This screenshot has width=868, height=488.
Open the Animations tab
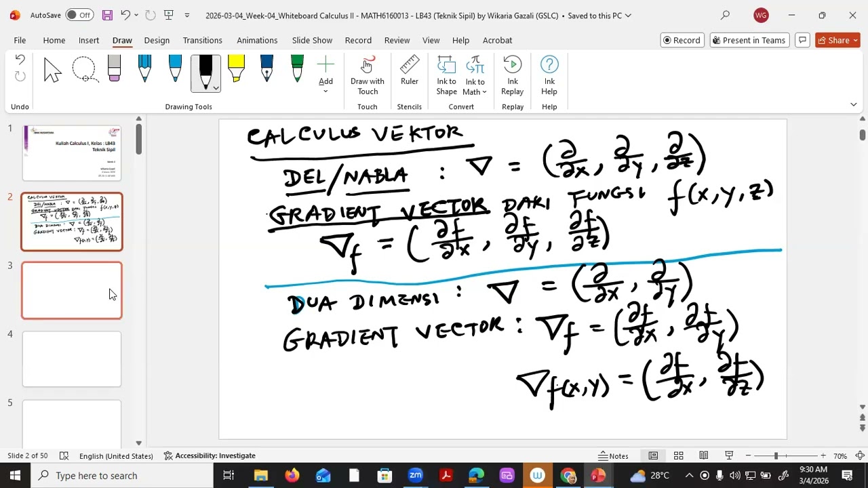(x=257, y=40)
